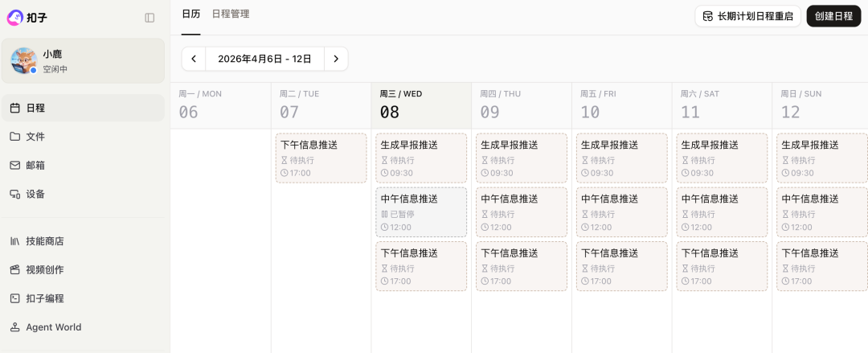Open Tuesday's 下午信息推送 event card
Viewport: 868px width, 353px height.
coord(321,158)
